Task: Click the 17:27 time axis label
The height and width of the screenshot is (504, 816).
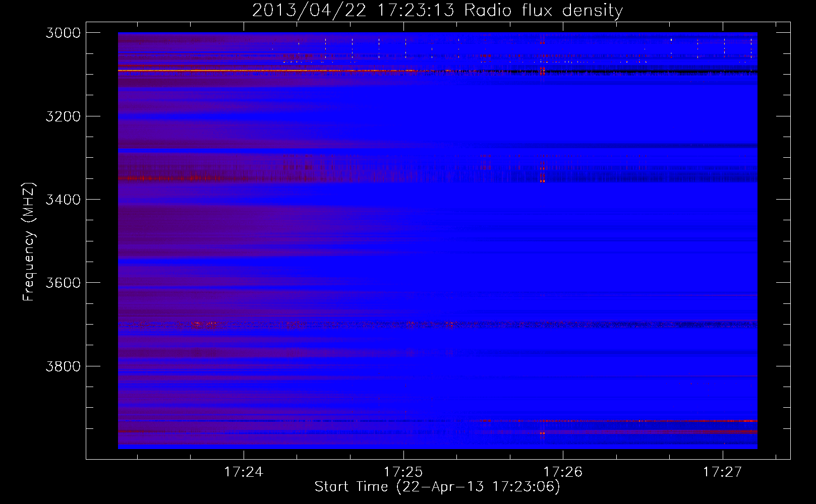Action: click(723, 472)
